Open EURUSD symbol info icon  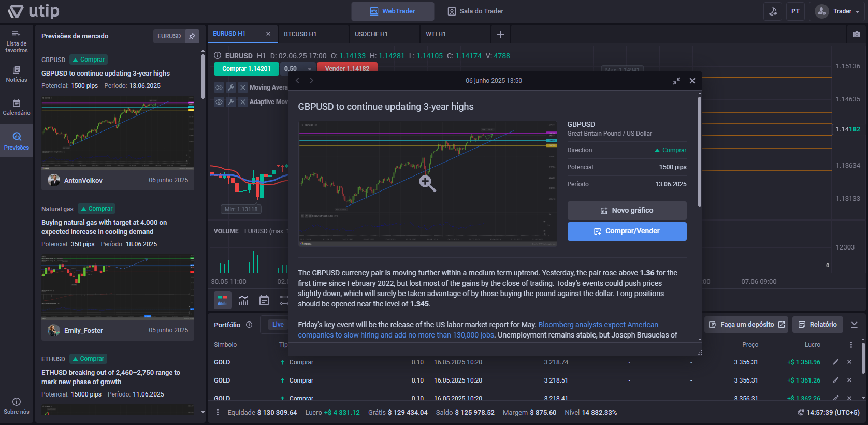218,56
